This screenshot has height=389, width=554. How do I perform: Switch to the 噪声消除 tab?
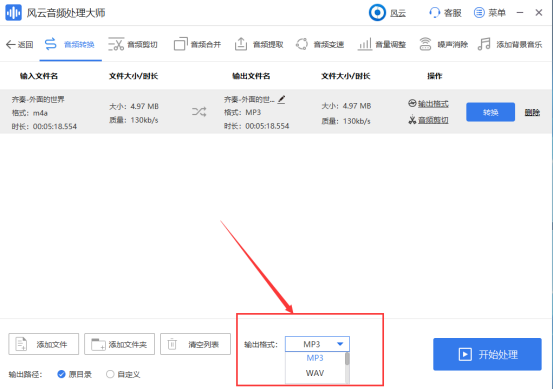point(444,45)
